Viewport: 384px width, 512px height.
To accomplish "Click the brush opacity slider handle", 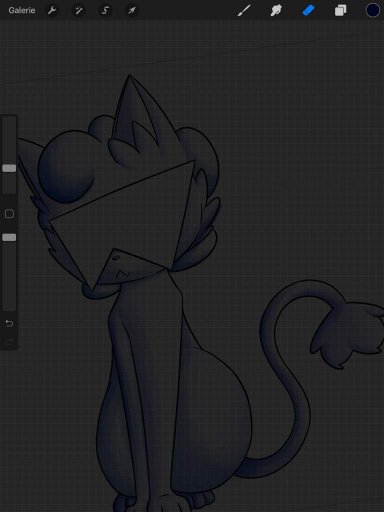I will point(9,237).
